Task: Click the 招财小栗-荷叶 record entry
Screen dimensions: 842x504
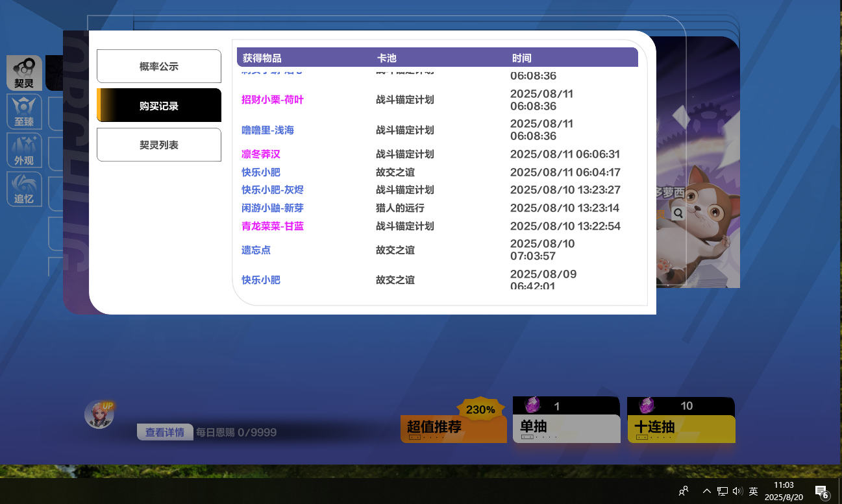Action: pyautogui.click(x=273, y=100)
